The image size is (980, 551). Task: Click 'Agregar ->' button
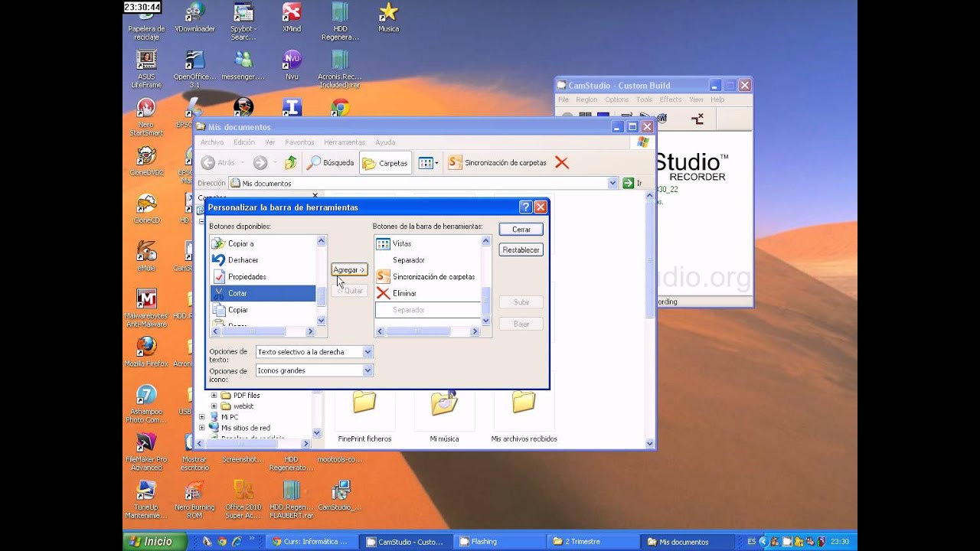coord(349,269)
